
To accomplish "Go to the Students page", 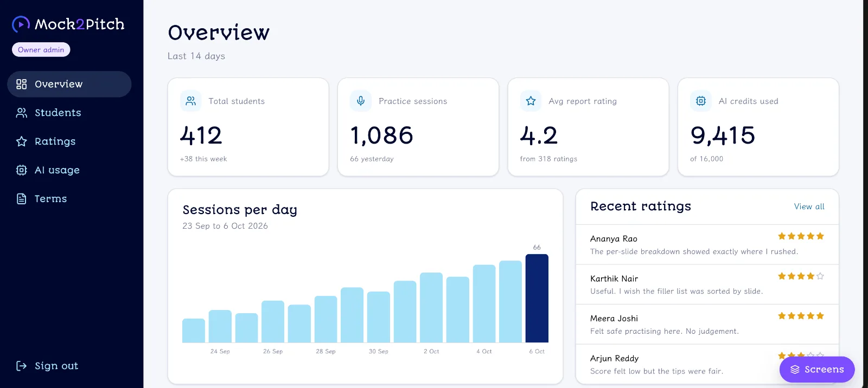I will click(69, 113).
